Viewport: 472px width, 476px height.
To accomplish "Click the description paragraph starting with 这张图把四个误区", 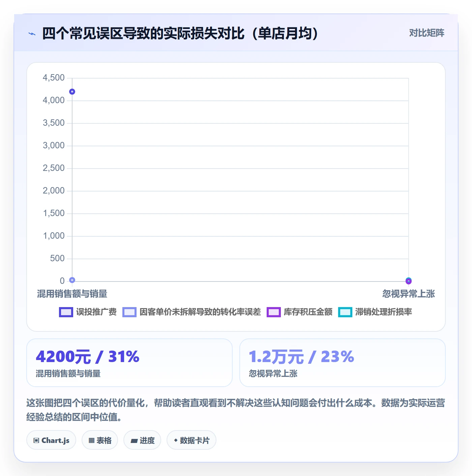I will [236, 410].
